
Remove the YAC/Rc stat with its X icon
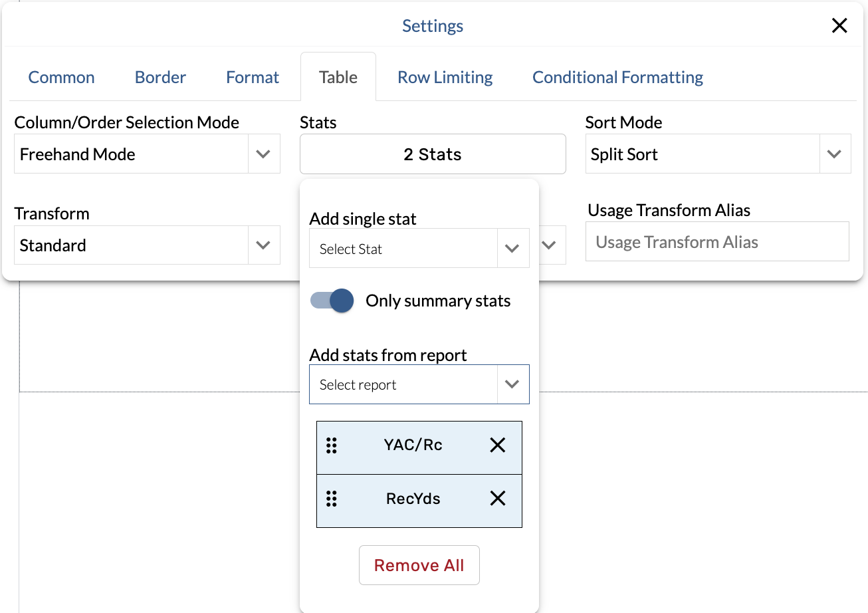(497, 445)
